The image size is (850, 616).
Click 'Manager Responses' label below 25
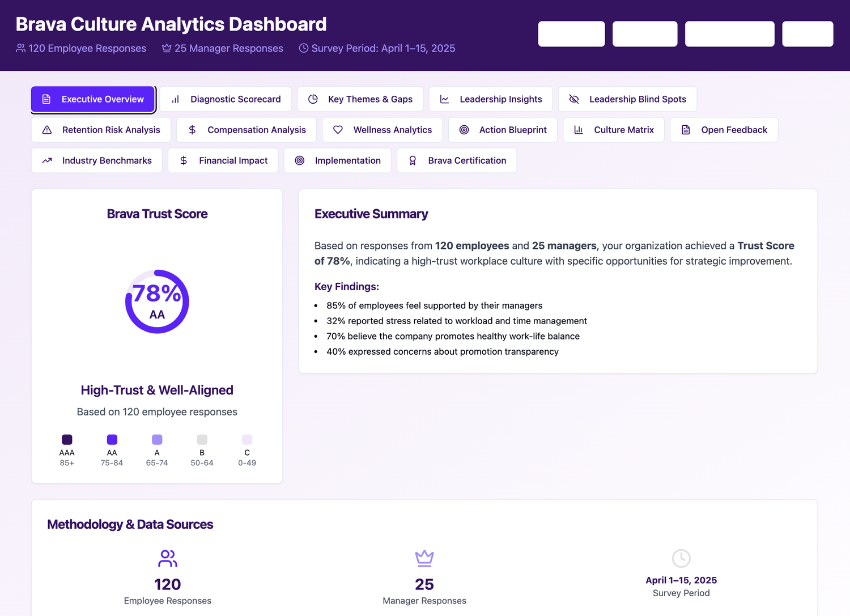point(424,601)
